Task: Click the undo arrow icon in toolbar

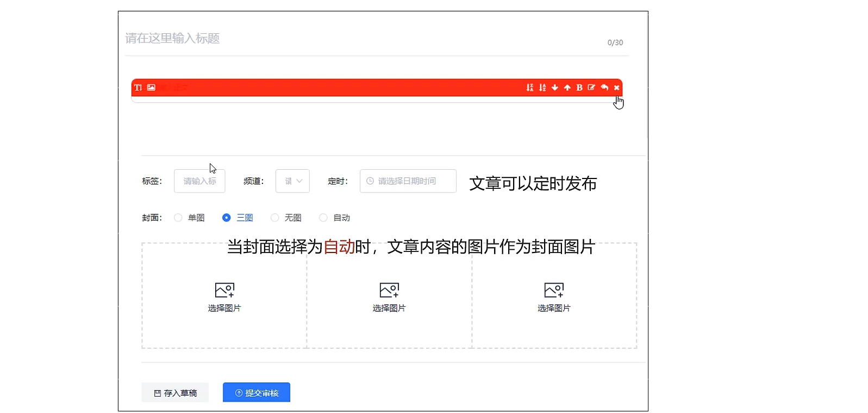Action: click(x=604, y=88)
